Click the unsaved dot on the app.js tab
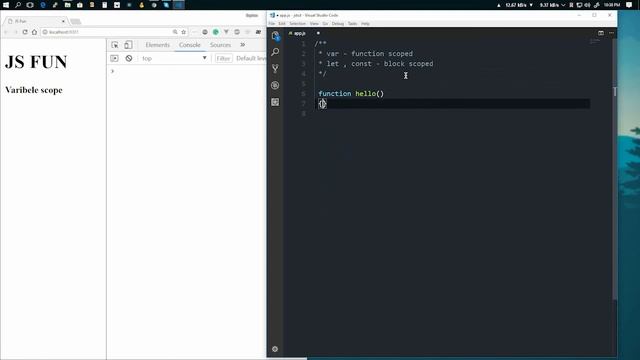 click(318, 33)
